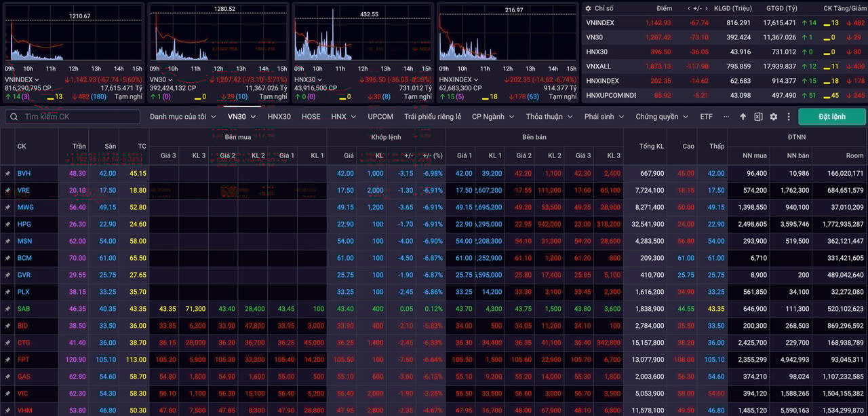Open the CP Ngành dropdown
The height and width of the screenshot is (416, 868).
pyautogui.click(x=492, y=117)
